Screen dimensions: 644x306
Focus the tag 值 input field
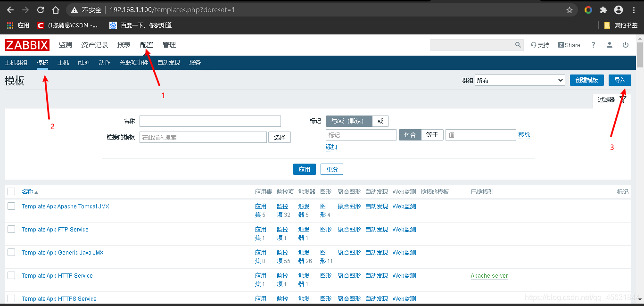pos(481,135)
